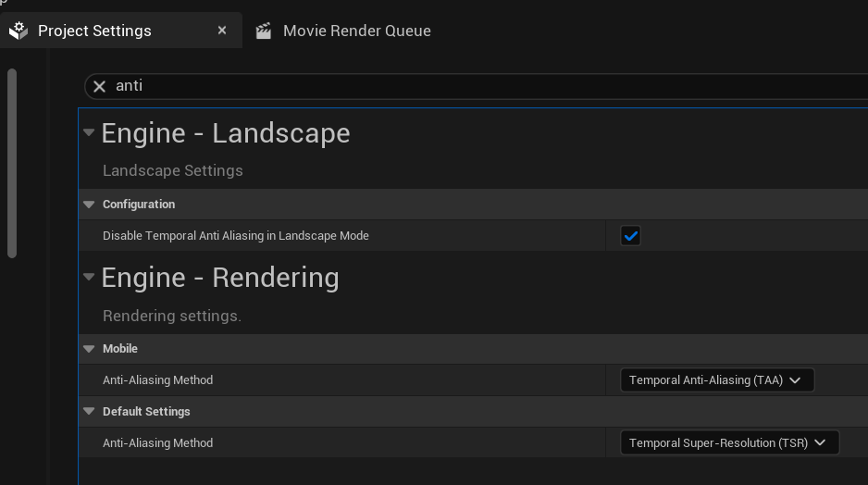868x485 pixels.
Task: Clear the search field with the X icon
Action: [100, 86]
